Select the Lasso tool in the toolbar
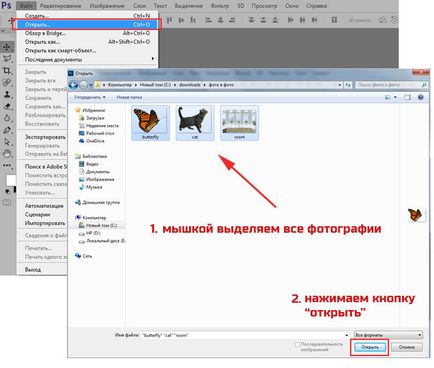Screen dimensions: 434x368 coord(7,59)
